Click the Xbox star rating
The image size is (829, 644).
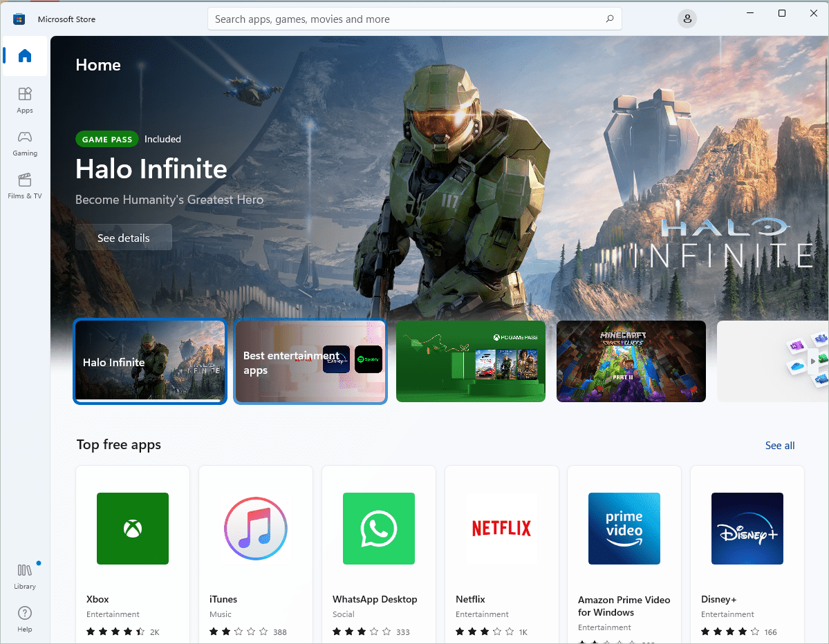pos(115,632)
